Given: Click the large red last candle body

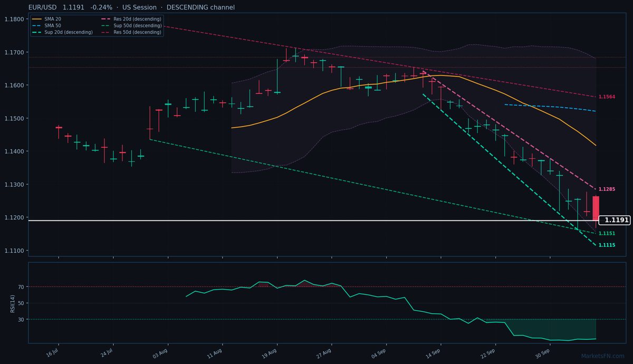Looking at the screenshot, I should pyautogui.click(x=596, y=208).
